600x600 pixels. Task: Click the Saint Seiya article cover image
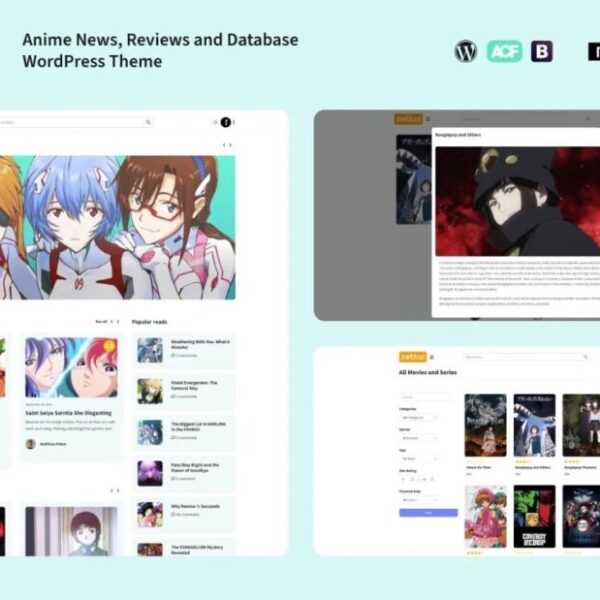click(x=72, y=367)
